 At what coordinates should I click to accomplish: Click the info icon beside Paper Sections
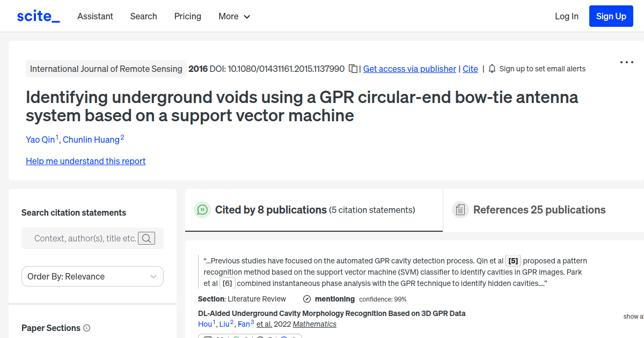pos(87,328)
